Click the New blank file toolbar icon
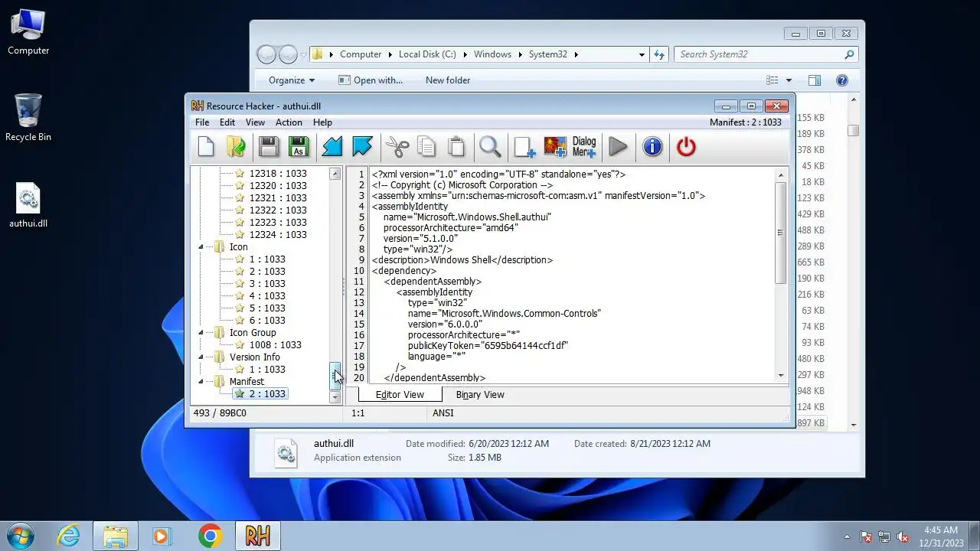980x551 pixels. [x=206, y=146]
